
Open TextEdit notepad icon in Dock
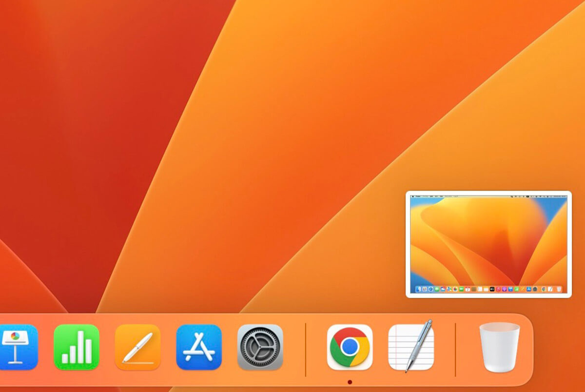click(411, 346)
